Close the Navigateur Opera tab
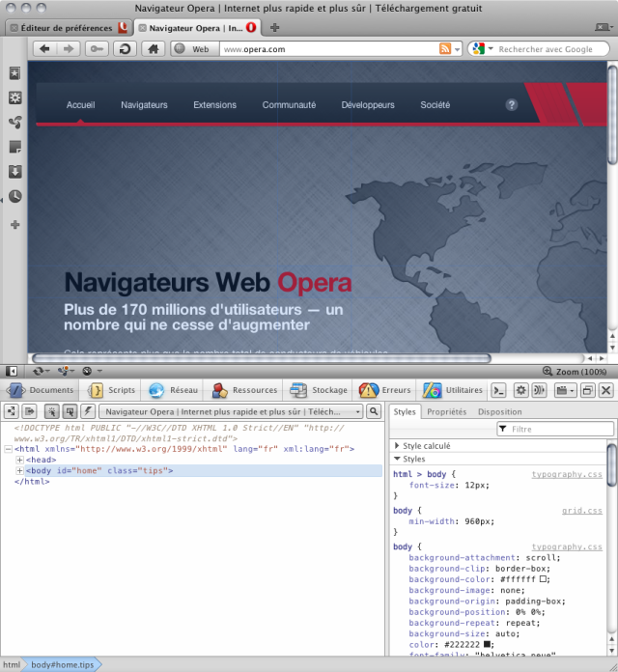Viewport: 618px width, 672px height. pyautogui.click(x=142, y=28)
